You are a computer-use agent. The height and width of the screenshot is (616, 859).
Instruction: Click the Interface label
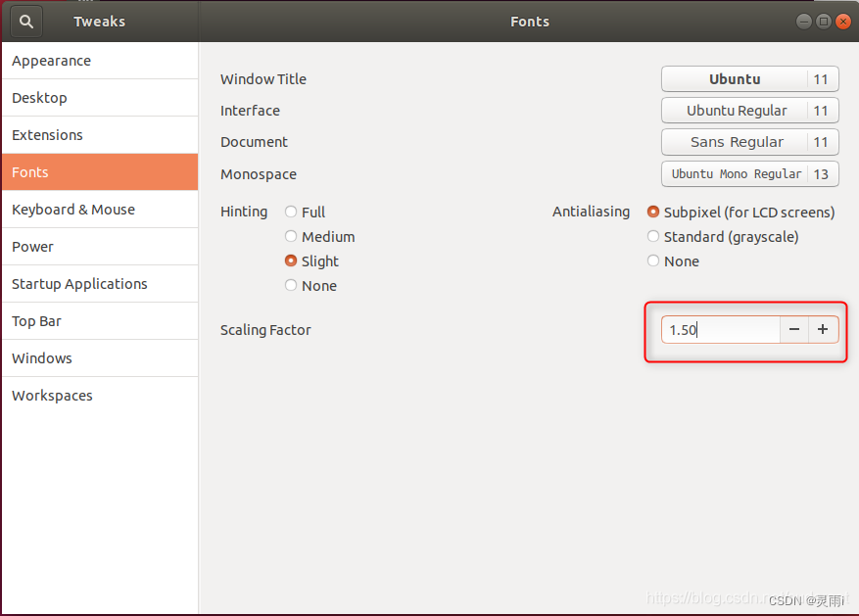point(250,111)
